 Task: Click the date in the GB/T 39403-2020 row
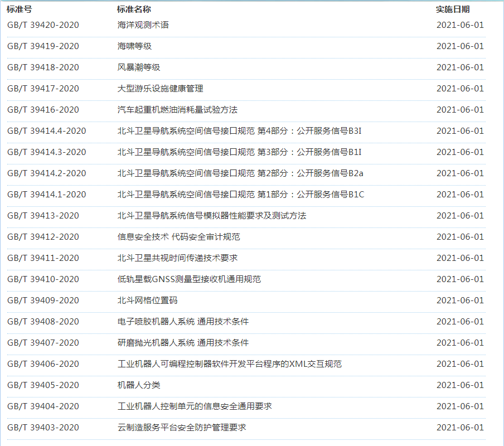coord(461,428)
